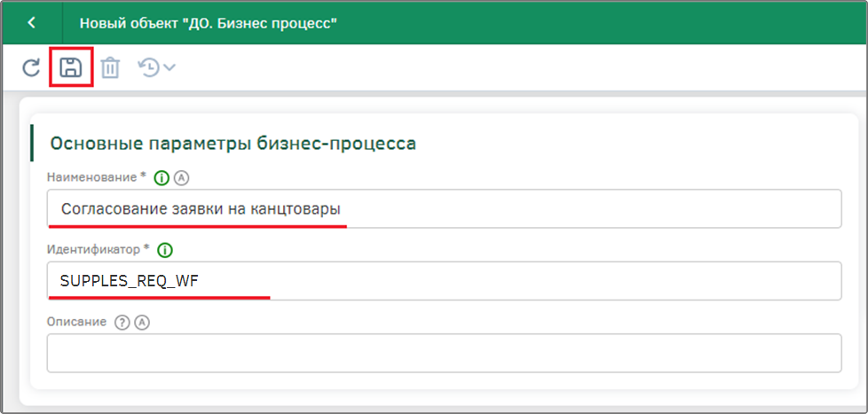Click the refresh icon in the toolbar
Viewport: 868px width, 414px height.
(32, 68)
